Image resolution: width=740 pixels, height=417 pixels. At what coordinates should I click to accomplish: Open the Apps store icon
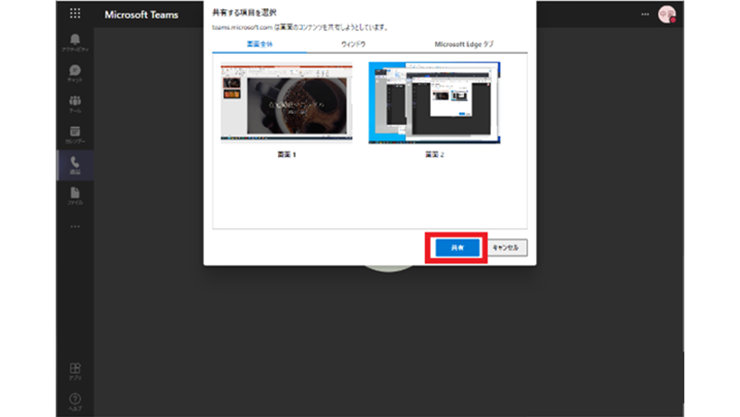click(x=75, y=371)
